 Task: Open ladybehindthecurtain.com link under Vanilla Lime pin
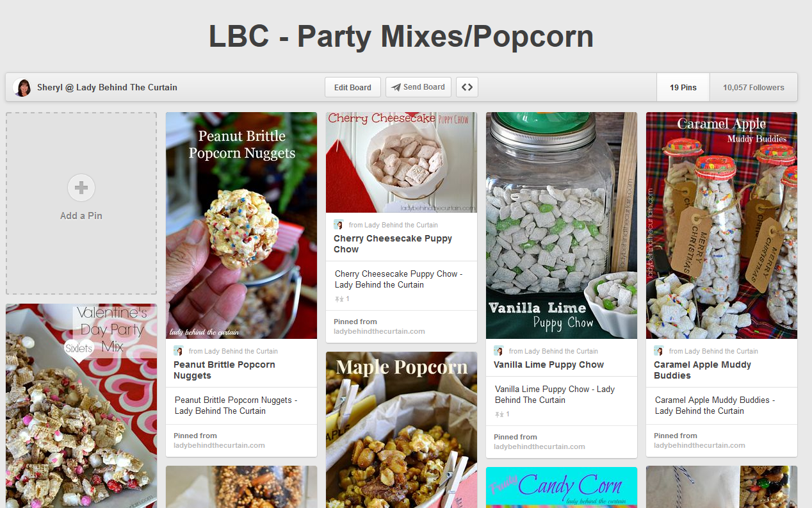[539, 447]
